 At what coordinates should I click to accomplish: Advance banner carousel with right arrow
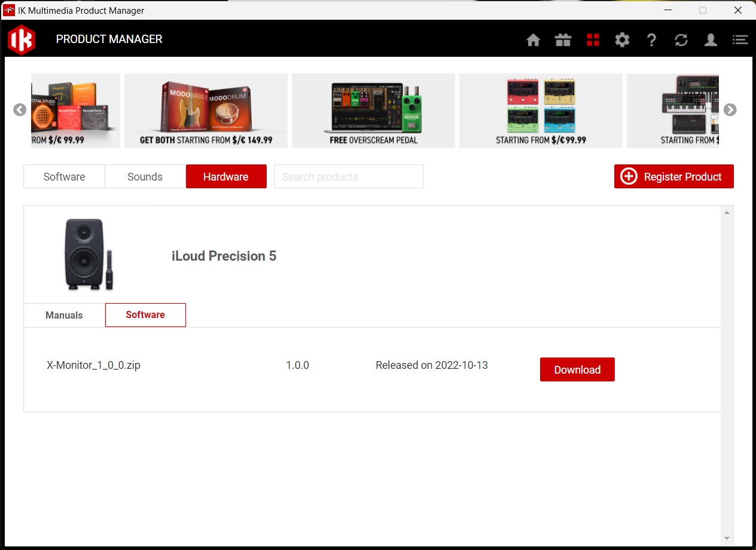pyautogui.click(x=730, y=110)
